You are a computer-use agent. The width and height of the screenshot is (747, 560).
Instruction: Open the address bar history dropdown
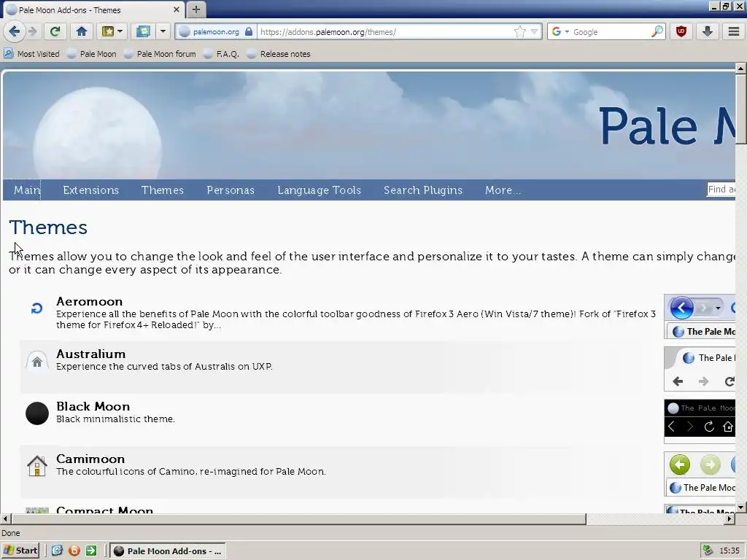[x=535, y=32]
